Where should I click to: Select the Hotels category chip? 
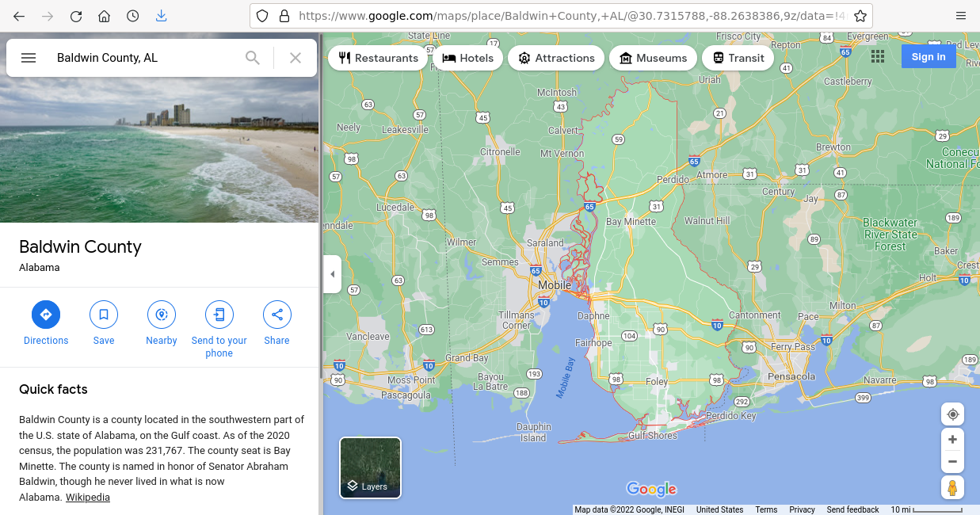pyautogui.click(x=467, y=58)
